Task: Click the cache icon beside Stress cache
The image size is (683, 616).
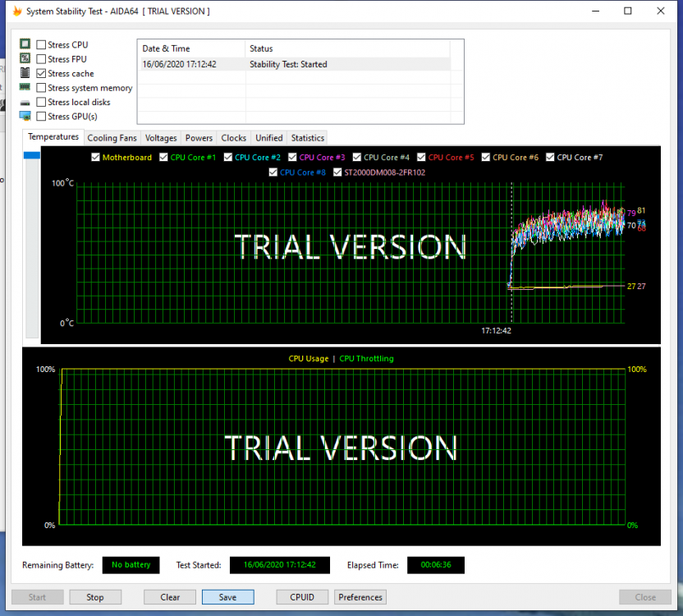Action: coord(25,73)
